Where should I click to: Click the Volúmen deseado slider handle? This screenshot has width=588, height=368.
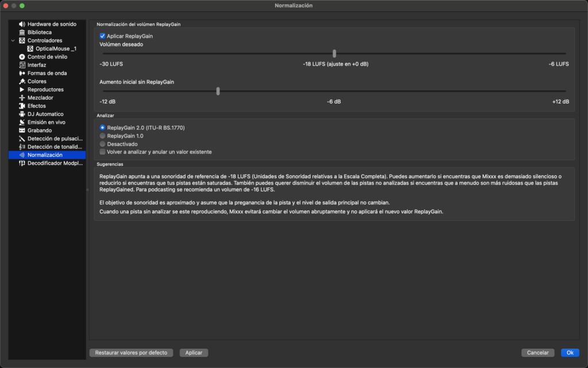click(x=334, y=53)
